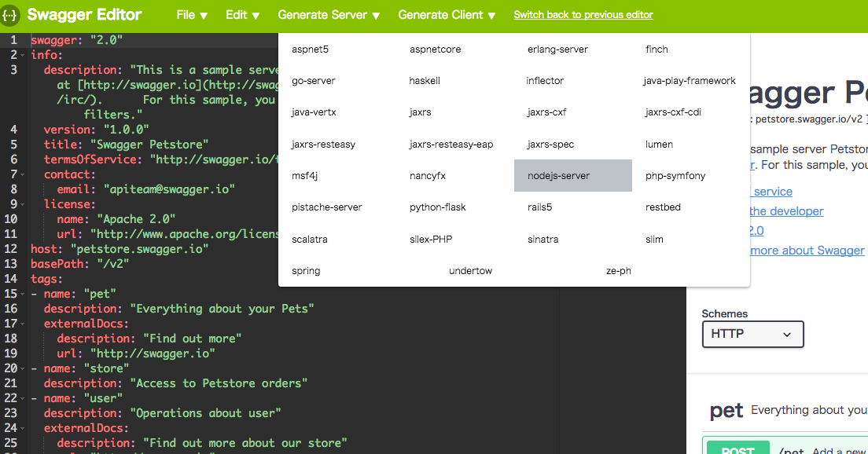Pick nancyfx server generator
Viewport: 868px width, 454px height.
(428, 176)
